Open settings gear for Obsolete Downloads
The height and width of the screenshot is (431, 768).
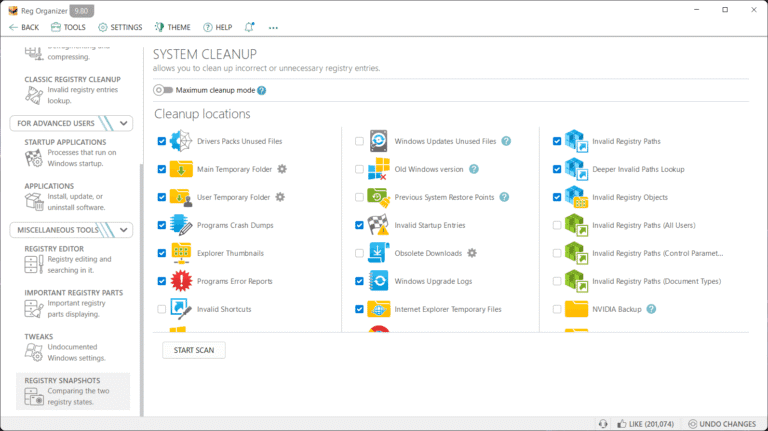tap(472, 253)
